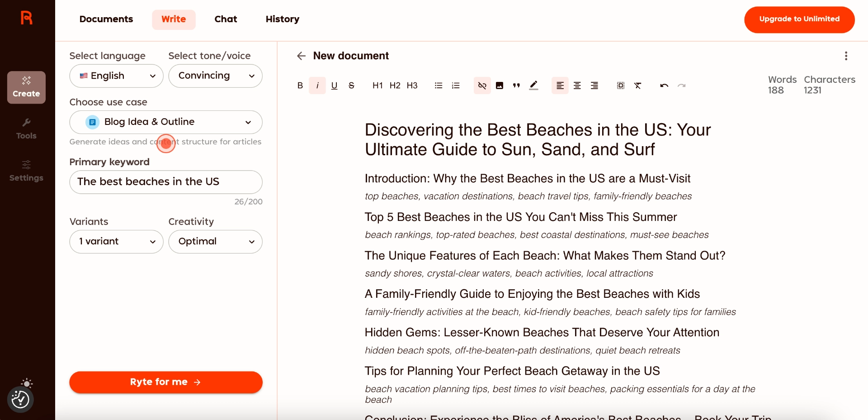
Task: Toggle bold formatting
Action: point(300,86)
